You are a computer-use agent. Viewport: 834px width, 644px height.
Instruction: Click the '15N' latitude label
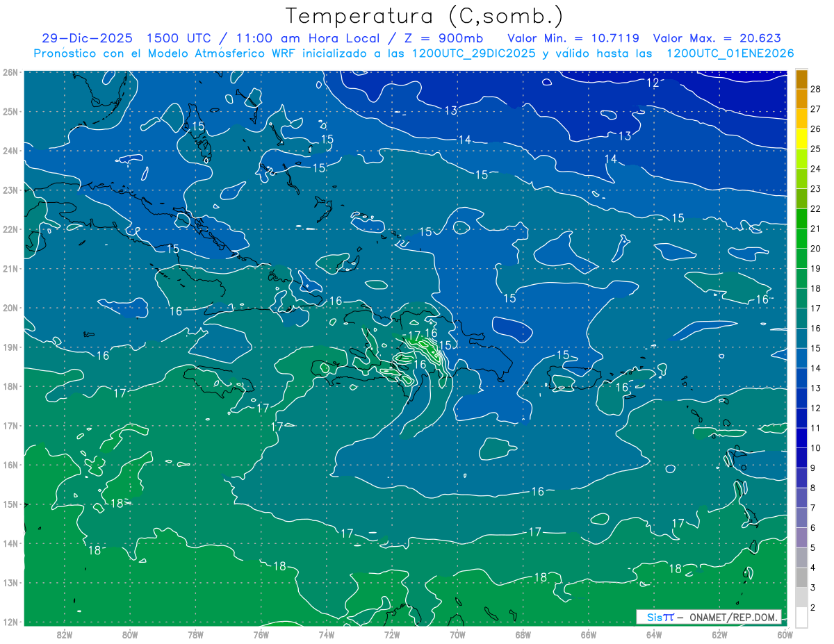[10, 504]
